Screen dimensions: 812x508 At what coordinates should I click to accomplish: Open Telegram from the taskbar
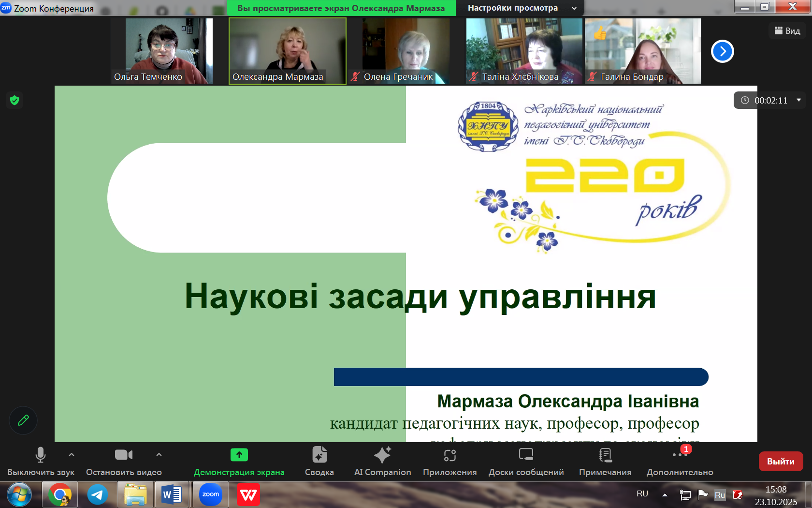pyautogui.click(x=98, y=494)
